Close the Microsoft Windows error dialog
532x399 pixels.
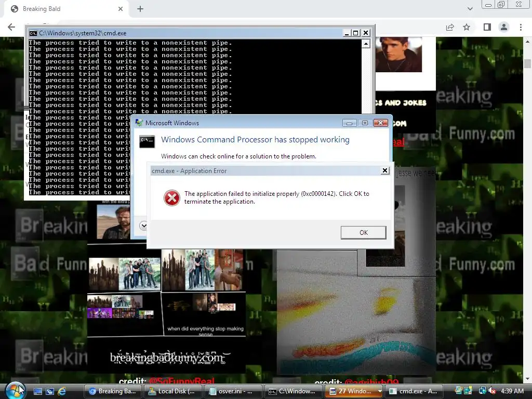coord(381,123)
